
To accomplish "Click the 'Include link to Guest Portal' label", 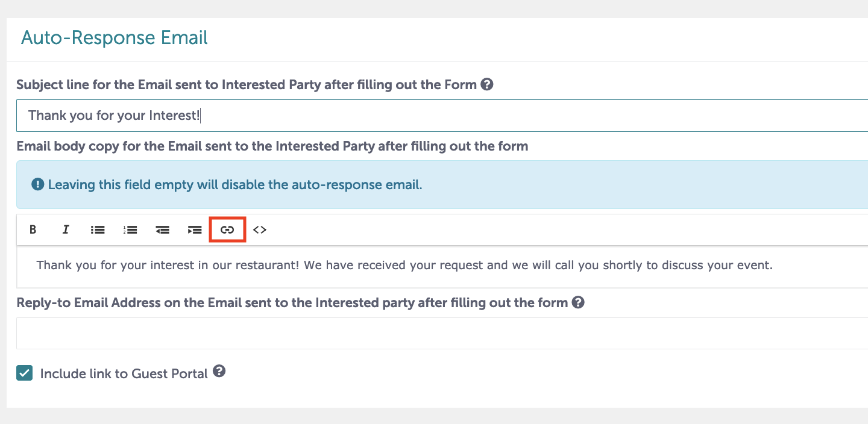I will pos(124,373).
